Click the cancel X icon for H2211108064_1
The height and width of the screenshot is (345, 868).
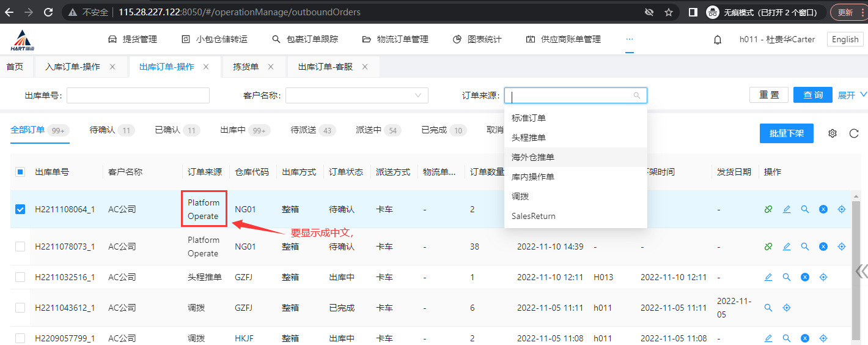click(x=823, y=209)
